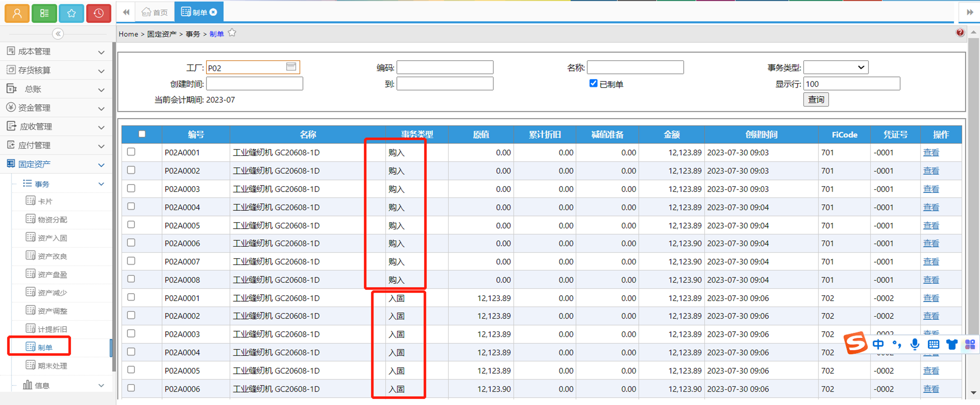Open 查看 link for P02A0006 入固 row
Image resolution: width=980 pixels, height=405 pixels.
click(x=931, y=389)
